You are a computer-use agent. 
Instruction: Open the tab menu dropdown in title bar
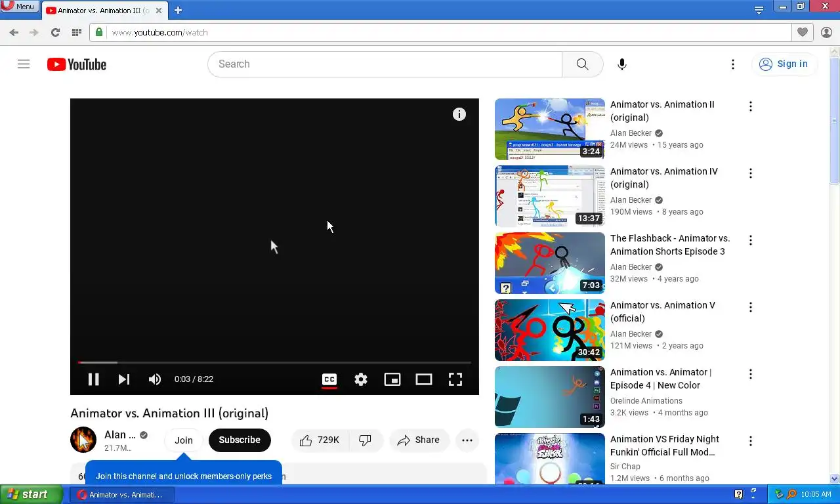759,10
